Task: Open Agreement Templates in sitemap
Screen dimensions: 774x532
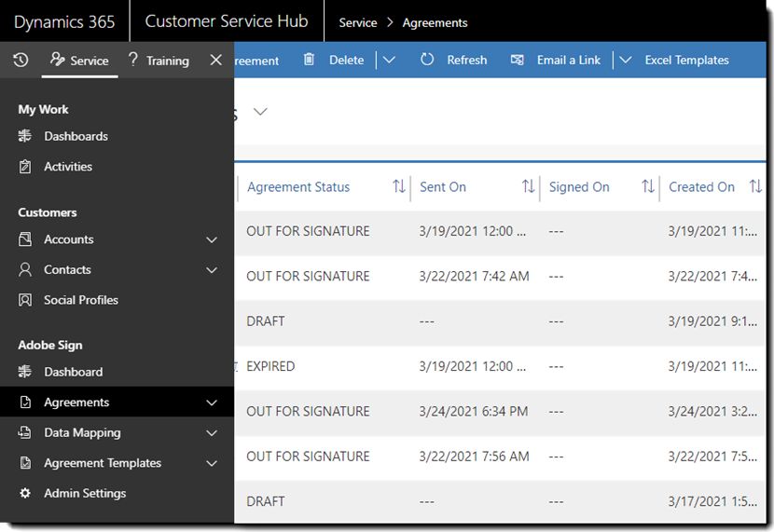Action: 117,463
